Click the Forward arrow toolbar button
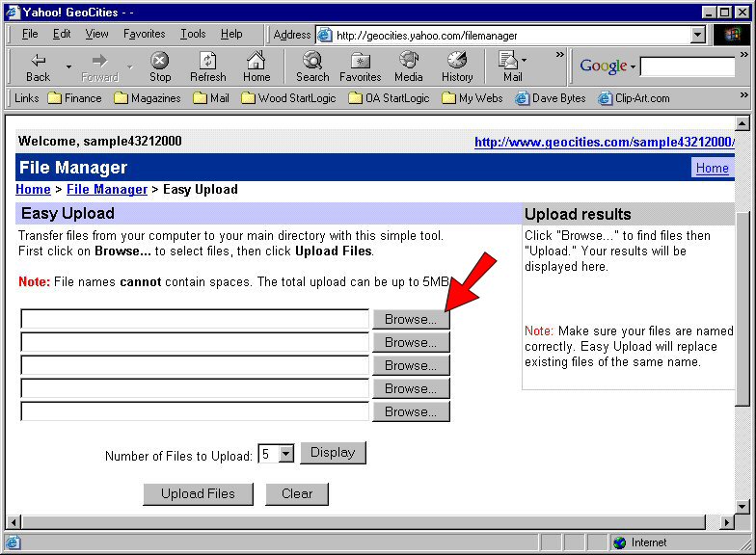Viewport: 756px width, 555px height. tap(100, 67)
